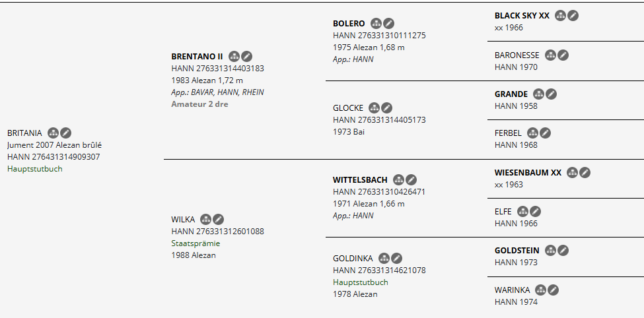644x318 pixels.
Task: Open the pedigree icon next to BRITANIA
Action: (x=54, y=133)
